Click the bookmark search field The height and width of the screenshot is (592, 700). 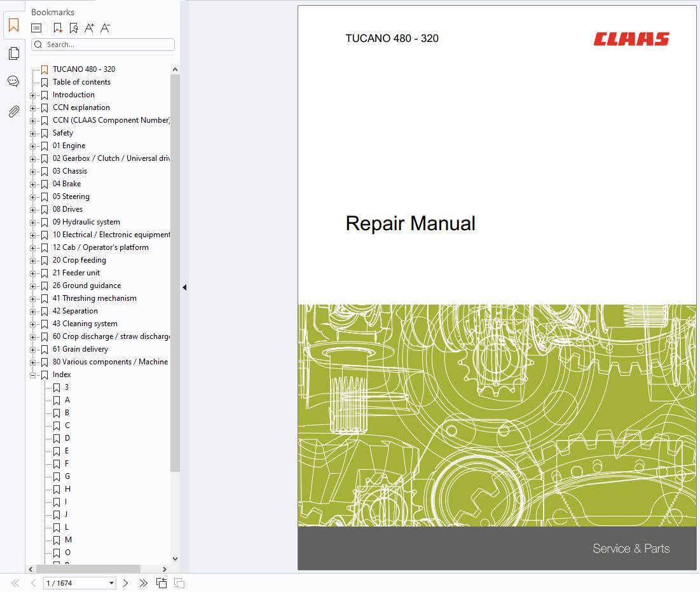102,45
